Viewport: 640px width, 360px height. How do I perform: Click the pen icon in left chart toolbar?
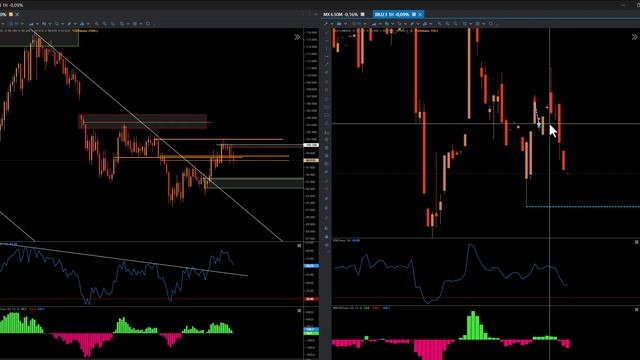click(69, 24)
